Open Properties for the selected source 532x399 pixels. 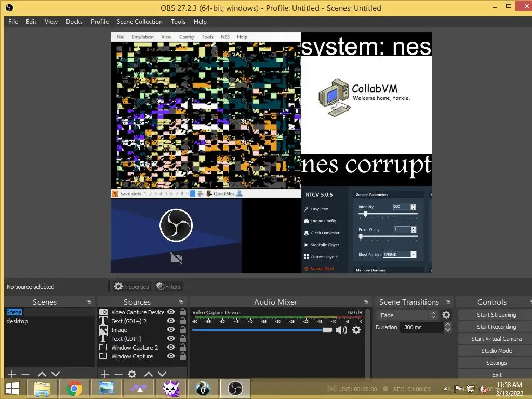pos(131,287)
